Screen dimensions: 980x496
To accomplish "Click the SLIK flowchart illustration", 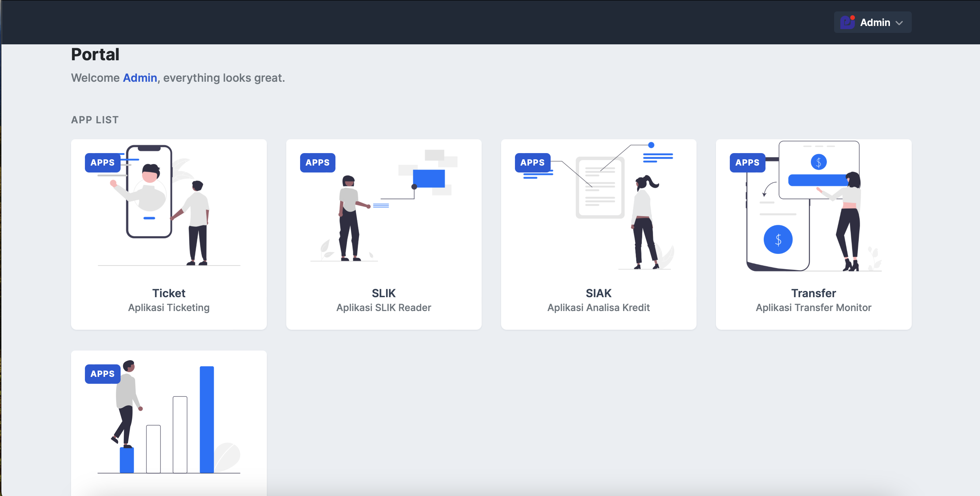I will coord(428,179).
